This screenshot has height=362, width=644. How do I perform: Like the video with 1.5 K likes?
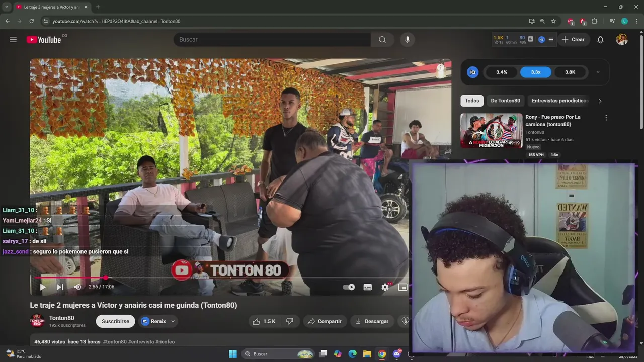coord(264,321)
